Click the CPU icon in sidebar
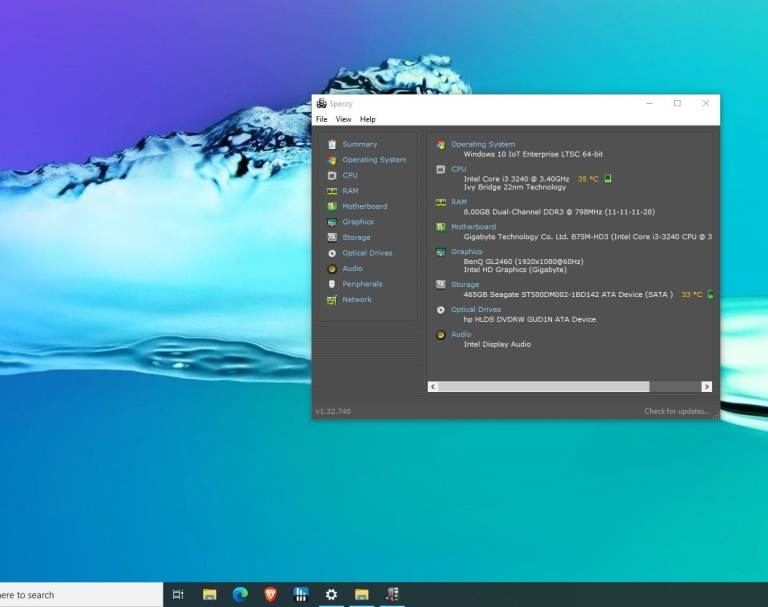The height and width of the screenshot is (607, 768). [x=332, y=175]
